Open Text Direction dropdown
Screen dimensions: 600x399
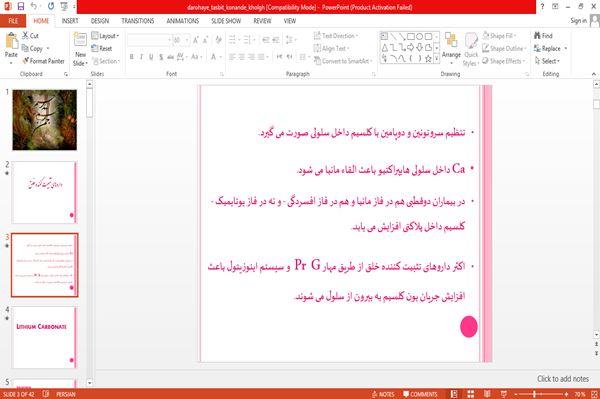click(336, 36)
